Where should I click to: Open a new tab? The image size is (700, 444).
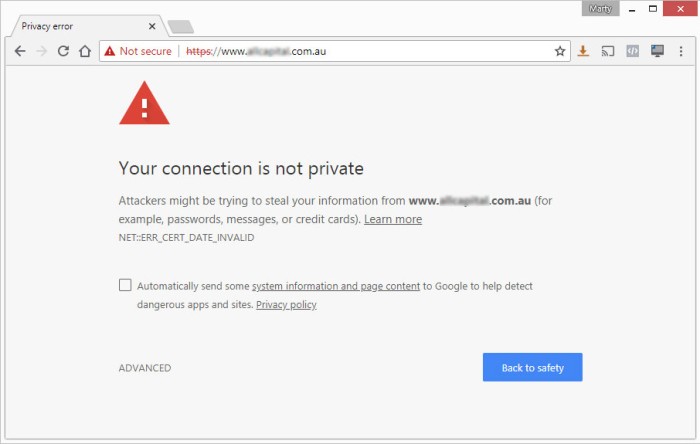point(180,26)
